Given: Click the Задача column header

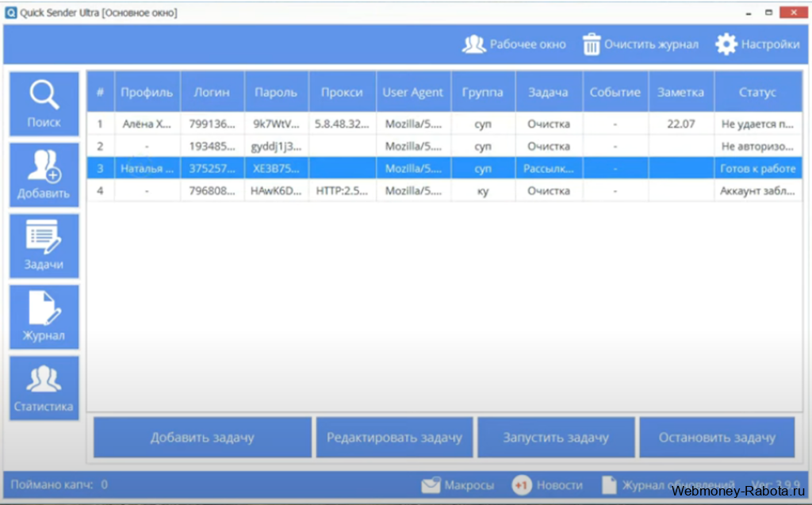Looking at the screenshot, I should click(549, 92).
